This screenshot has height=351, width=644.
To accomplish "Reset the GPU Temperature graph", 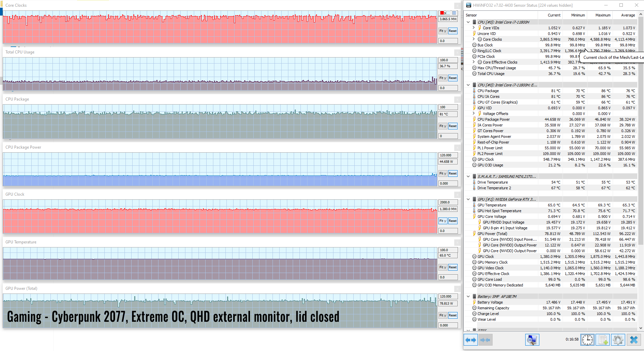I will click(453, 267).
